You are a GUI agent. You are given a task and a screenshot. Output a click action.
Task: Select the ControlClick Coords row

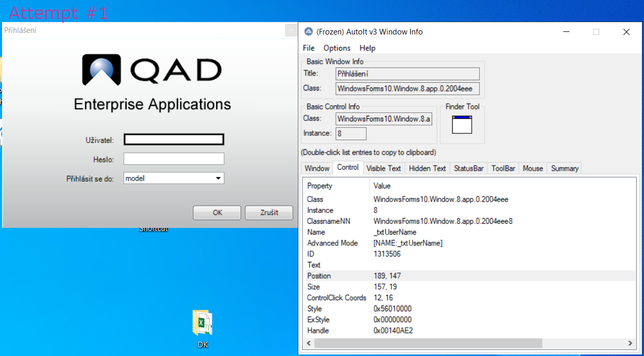[x=470, y=298]
